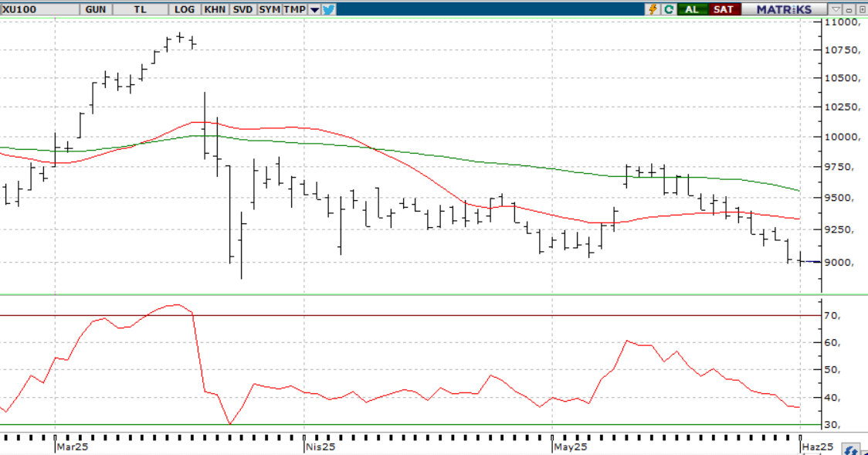
Task: Click the 60 level on indicator axis
Action: click(832, 343)
